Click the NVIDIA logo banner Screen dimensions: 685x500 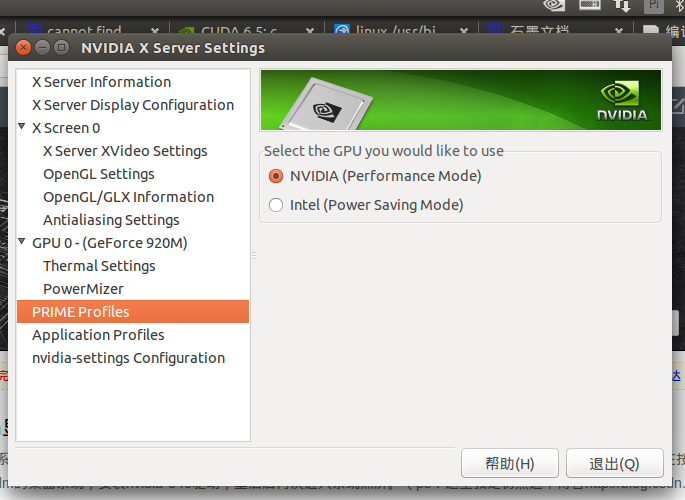[x=460, y=100]
